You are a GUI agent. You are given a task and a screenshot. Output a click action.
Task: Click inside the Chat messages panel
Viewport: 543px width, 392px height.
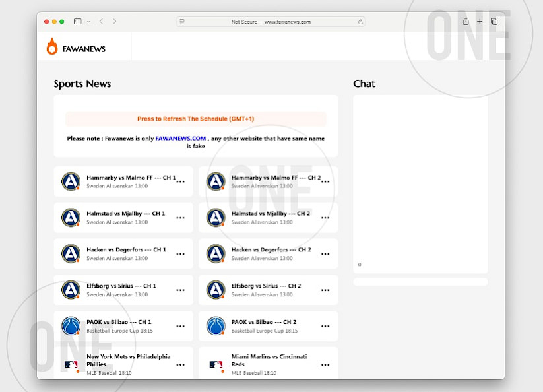[420, 184]
